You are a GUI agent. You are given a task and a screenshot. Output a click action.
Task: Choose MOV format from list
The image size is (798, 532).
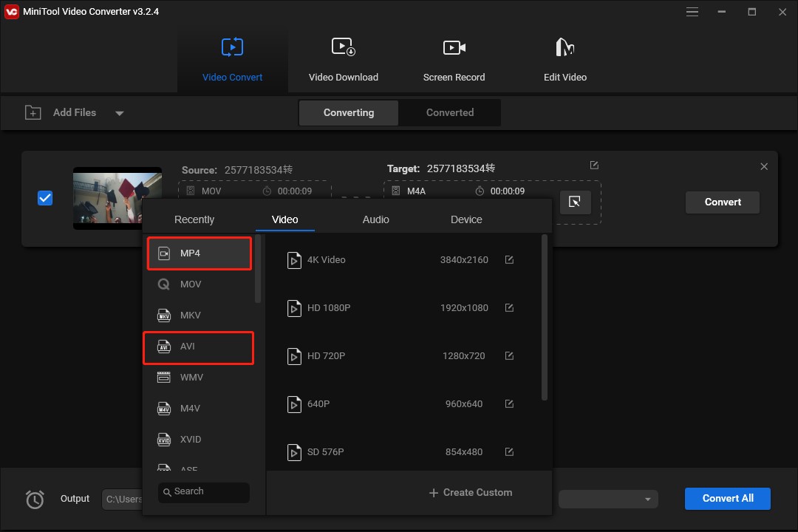199,284
